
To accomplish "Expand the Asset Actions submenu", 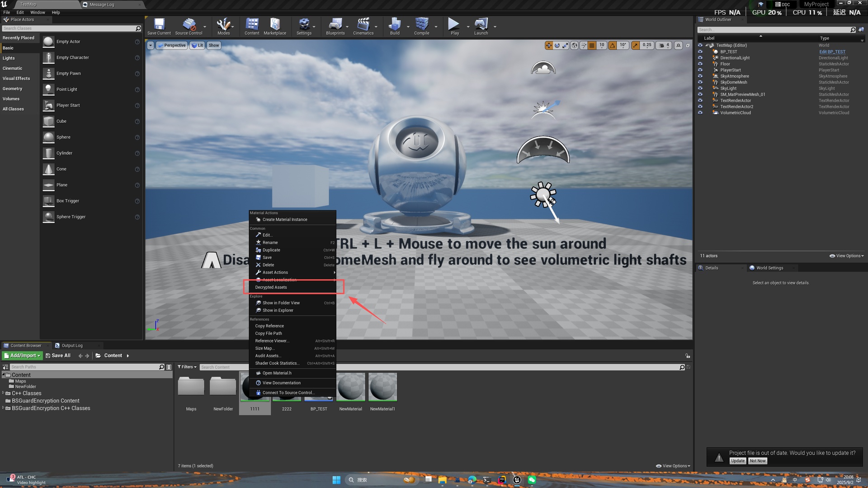I will [x=292, y=272].
